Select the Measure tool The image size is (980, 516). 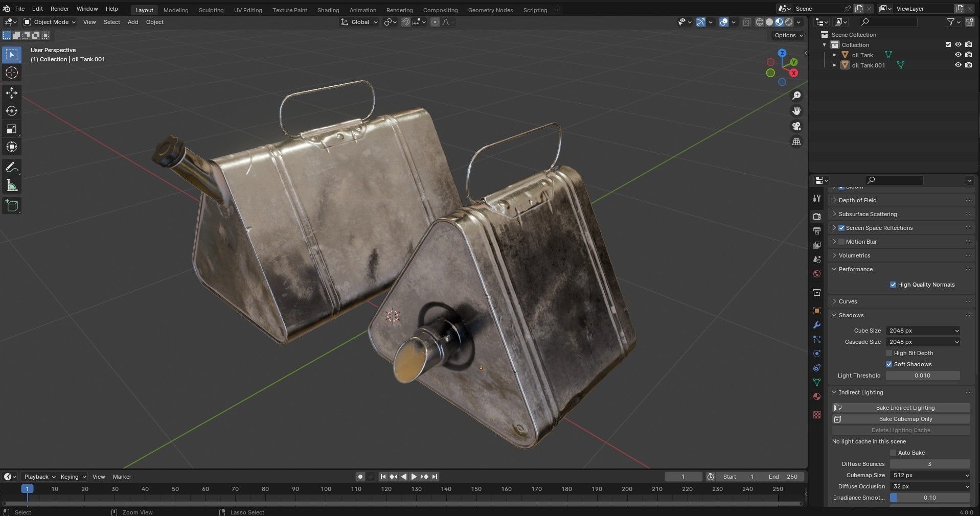(x=12, y=185)
